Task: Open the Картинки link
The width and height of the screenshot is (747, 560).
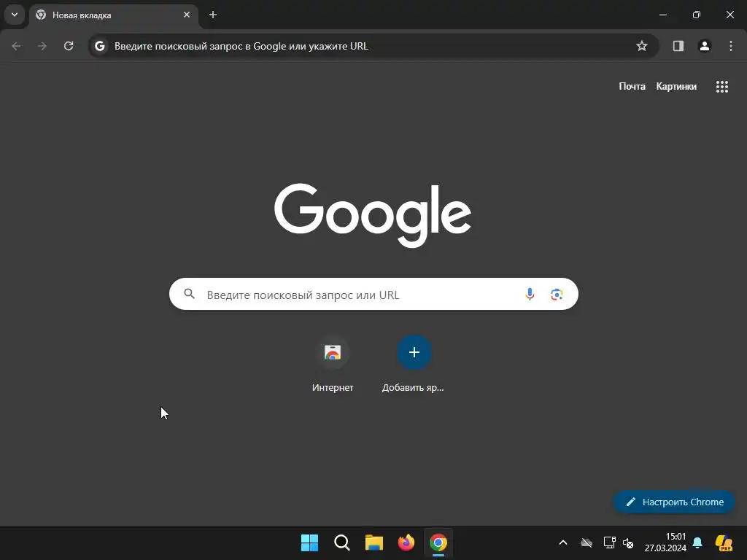Action: coord(676,87)
